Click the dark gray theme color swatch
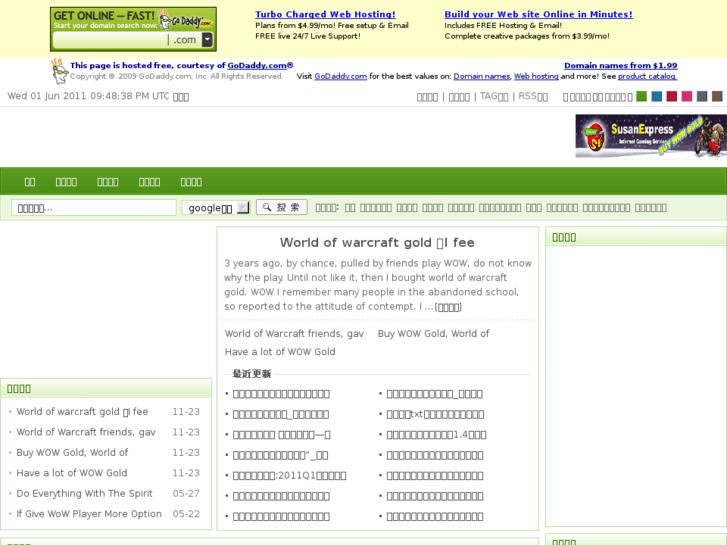This screenshot has height=545, width=727. (702, 96)
